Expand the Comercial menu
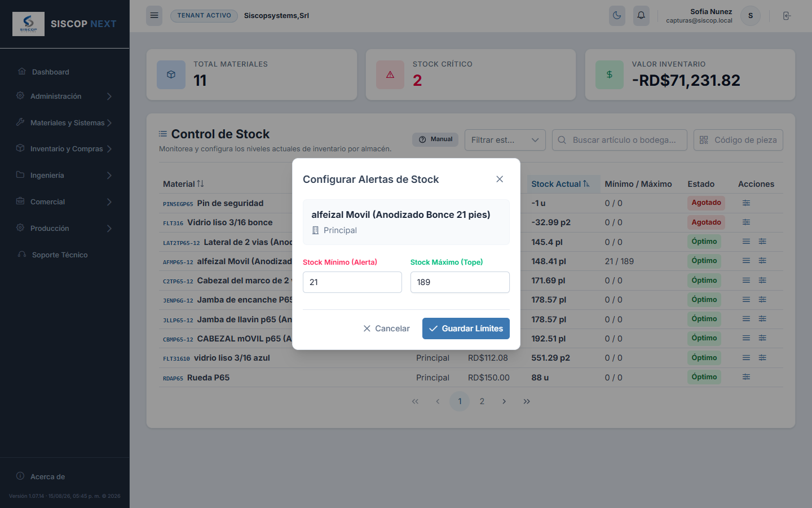This screenshot has width=812, height=508. pos(65,202)
